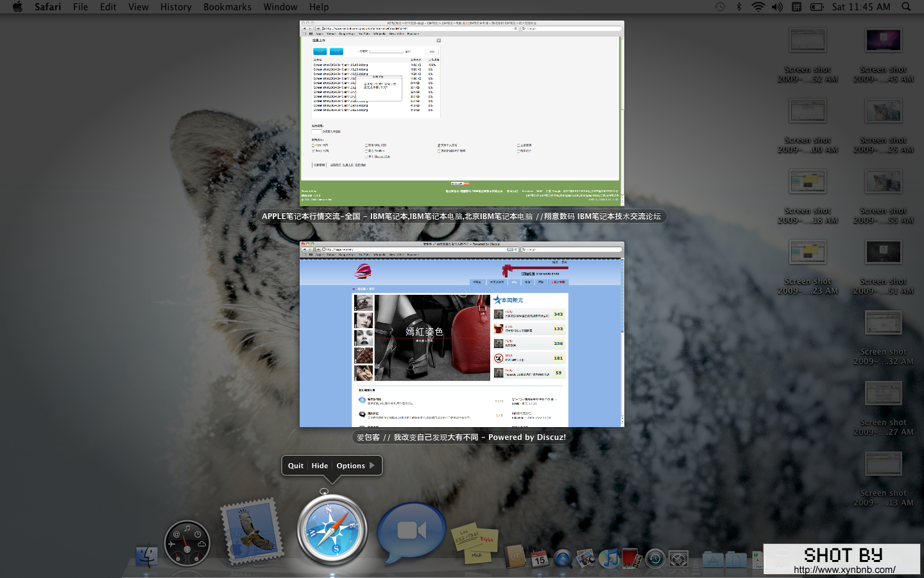Click the 爱包客 window title label
Screen dimensions: 924x578
(x=461, y=437)
